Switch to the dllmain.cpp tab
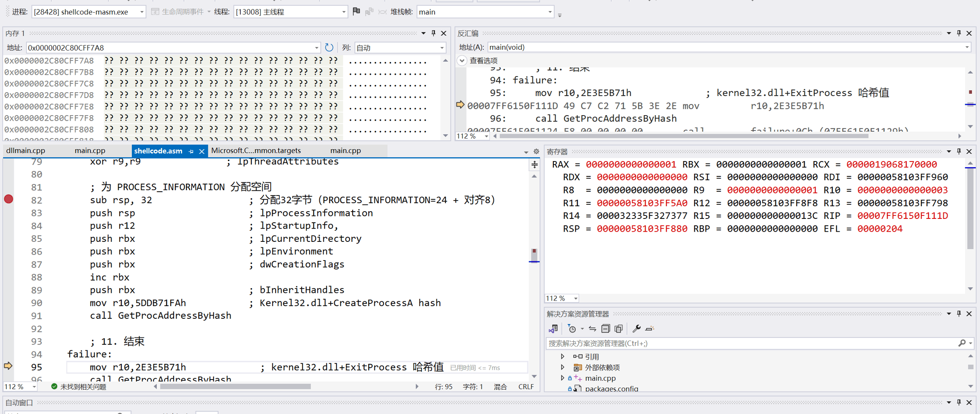980x414 pixels. click(26, 150)
